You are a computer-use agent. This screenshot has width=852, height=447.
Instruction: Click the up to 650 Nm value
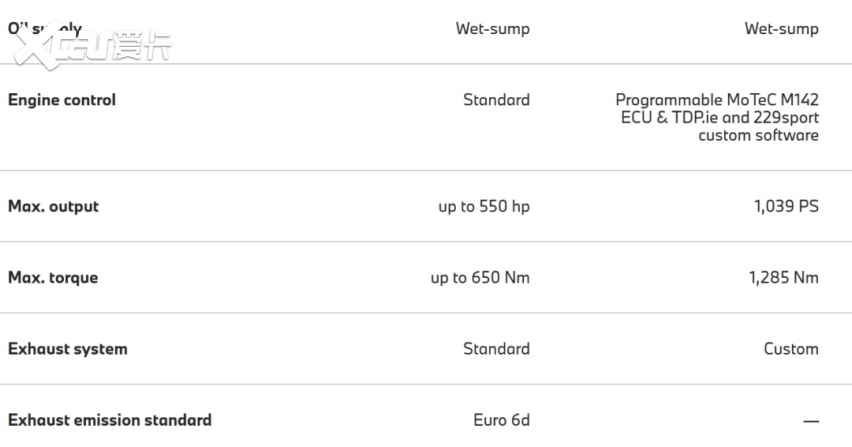(480, 278)
